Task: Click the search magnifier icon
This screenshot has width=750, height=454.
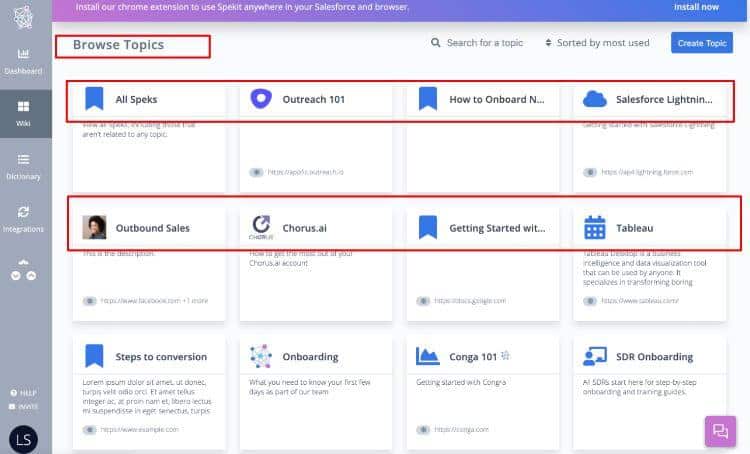Action: 435,43
